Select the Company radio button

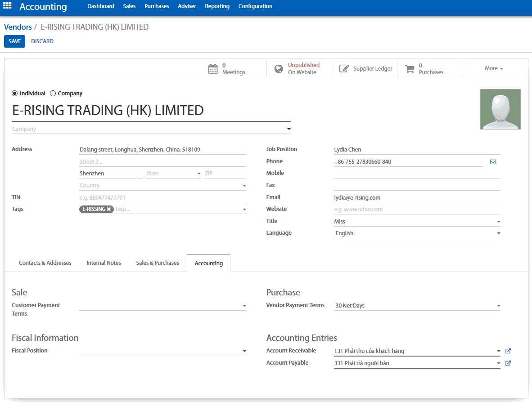(x=53, y=94)
